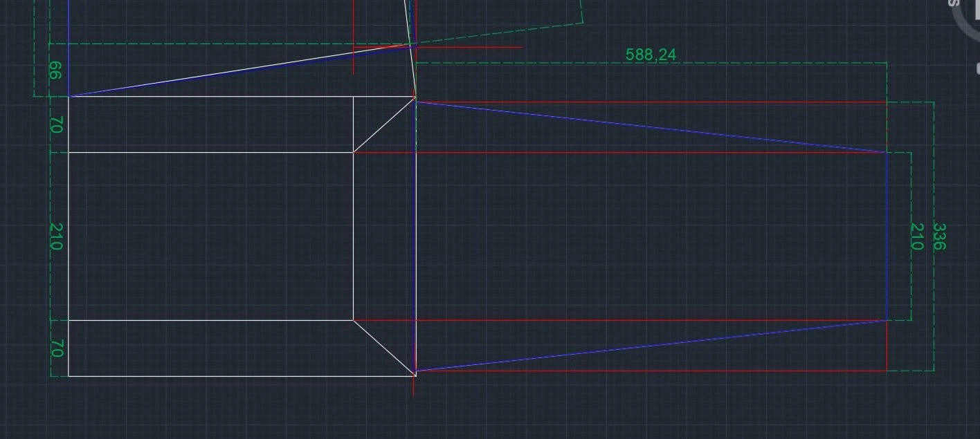Select the right 210 dimension next to 336
The height and width of the screenshot is (439, 980).
[916, 236]
